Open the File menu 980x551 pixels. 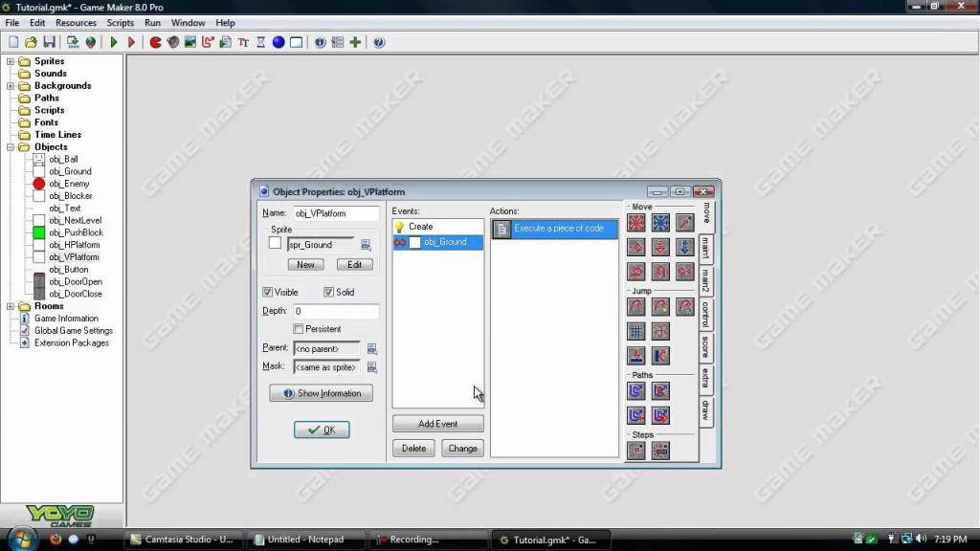(x=11, y=23)
